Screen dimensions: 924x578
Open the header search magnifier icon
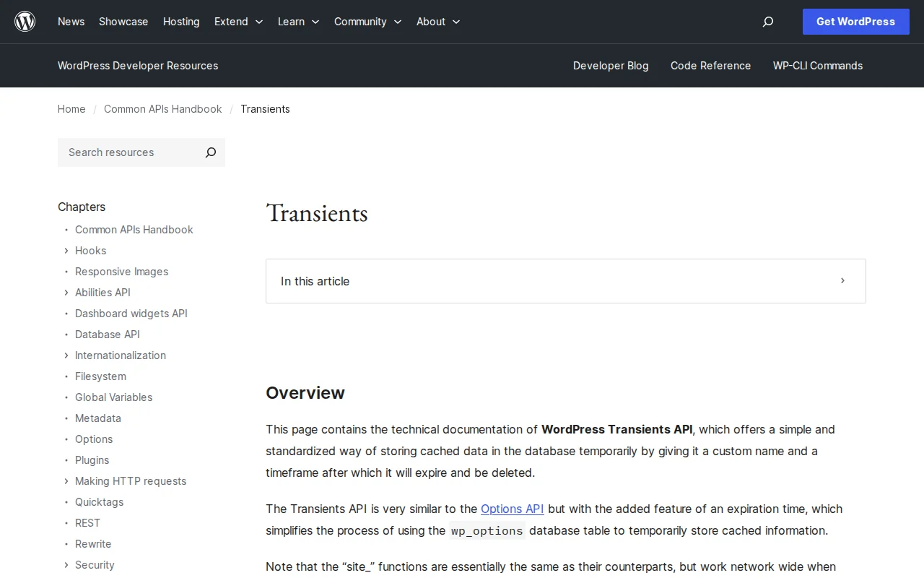pos(767,22)
